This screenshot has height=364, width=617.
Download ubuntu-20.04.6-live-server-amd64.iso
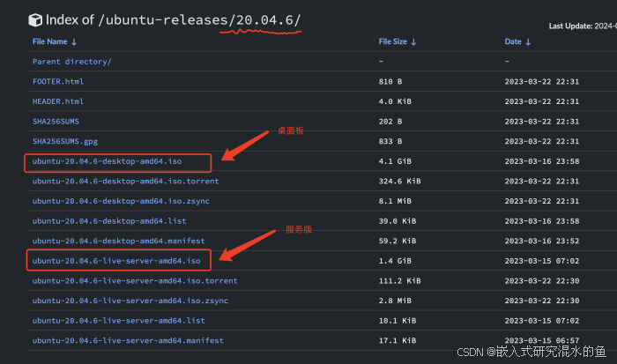click(x=116, y=261)
